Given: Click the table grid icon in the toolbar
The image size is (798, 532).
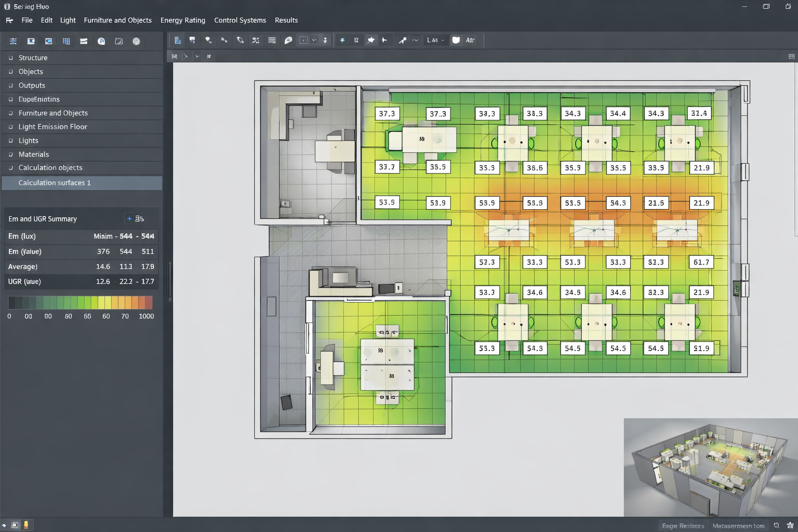Looking at the screenshot, I should coord(272,40).
